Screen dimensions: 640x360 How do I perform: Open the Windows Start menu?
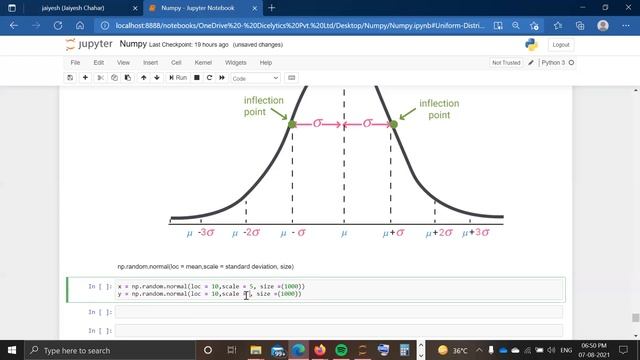pyautogui.click(x=12, y=350)
